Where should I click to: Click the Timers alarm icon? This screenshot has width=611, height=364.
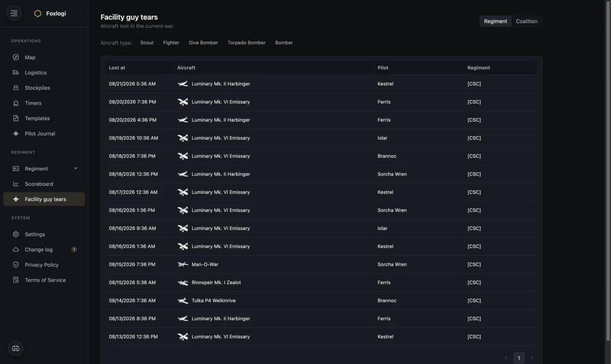[x=16, y=103]
